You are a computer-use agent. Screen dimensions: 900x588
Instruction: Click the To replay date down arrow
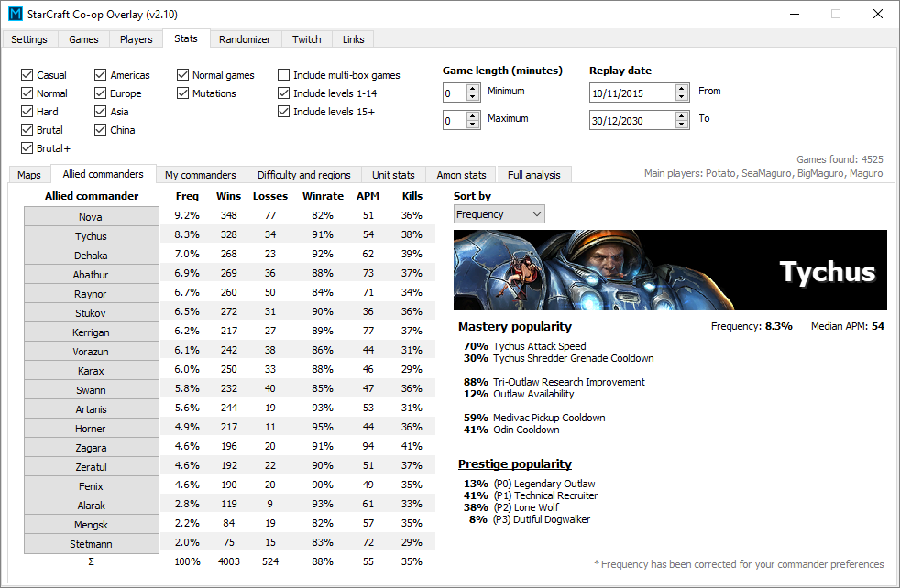(x=682, y=125)
